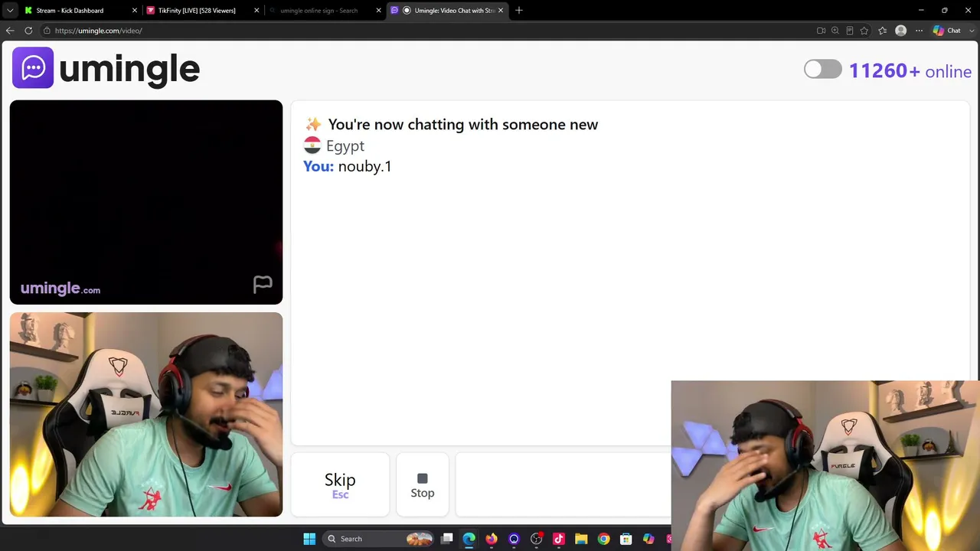
Task: Open the browser profile avatar
Action: (x=901, y=31)
